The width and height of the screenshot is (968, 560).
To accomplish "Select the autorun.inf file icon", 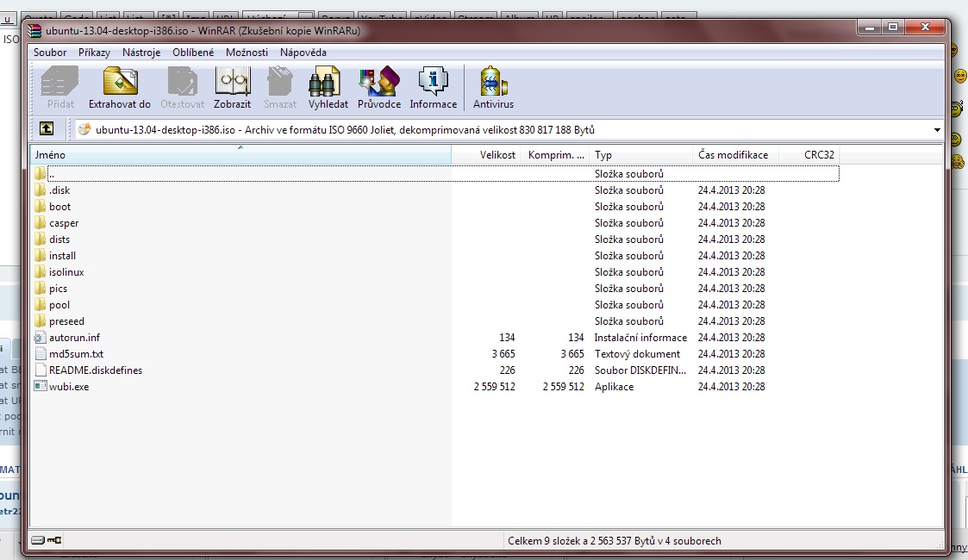I will tap(41, 338).
